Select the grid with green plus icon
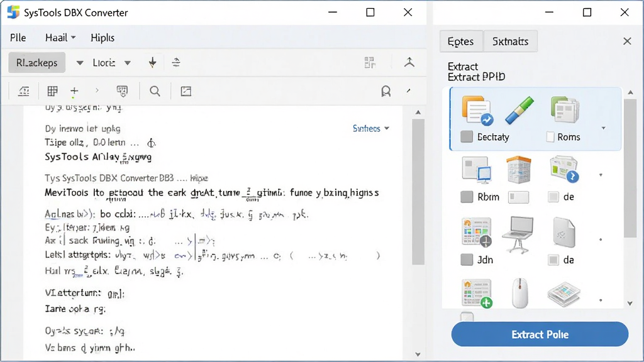Screen dimensions: 644x362 477,293
